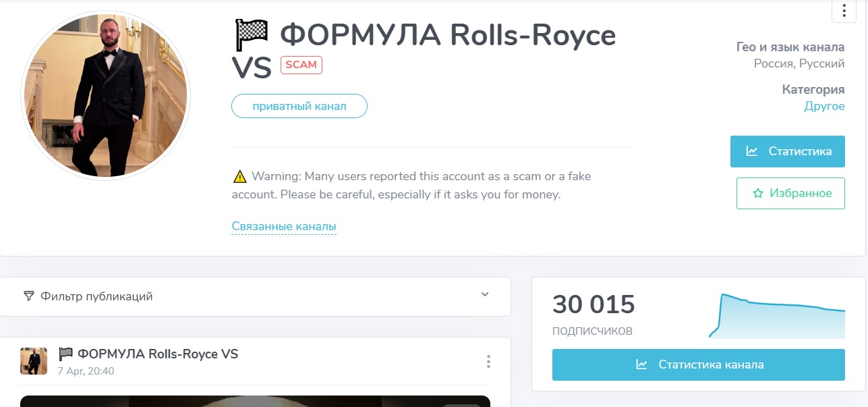Expand the Фильтр публикаций chevron
This screenshot has height=407, width=868.
484,295
